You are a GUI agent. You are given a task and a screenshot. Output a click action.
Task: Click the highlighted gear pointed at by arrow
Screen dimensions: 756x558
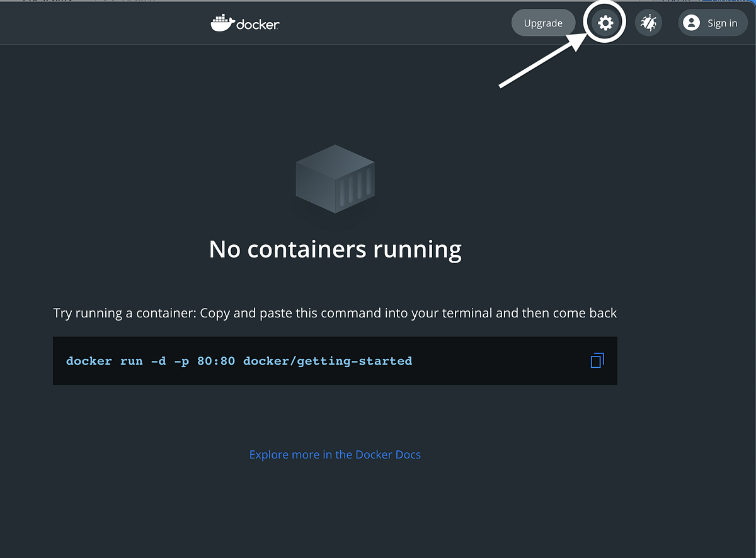point(604,23)
